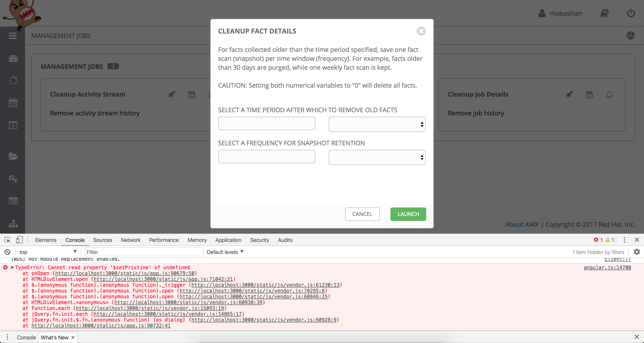Open the Default levels dropdown in console
Image resolution: width=644 pixels, height=343 pixels.
coord(225,252)
